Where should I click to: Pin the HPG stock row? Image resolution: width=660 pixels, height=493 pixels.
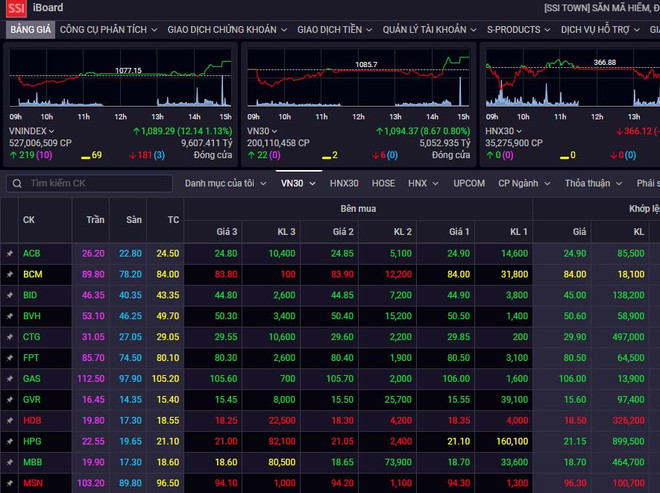[x=9, y=442]
